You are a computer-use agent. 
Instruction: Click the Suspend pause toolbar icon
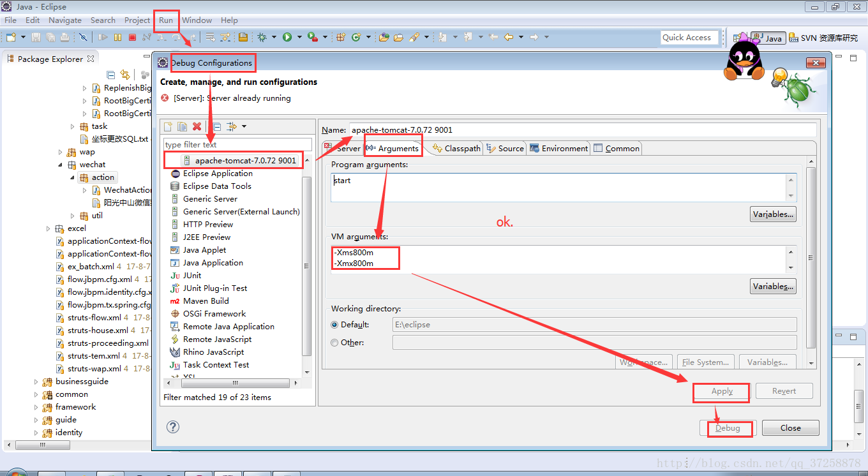(x=117, y=38)
